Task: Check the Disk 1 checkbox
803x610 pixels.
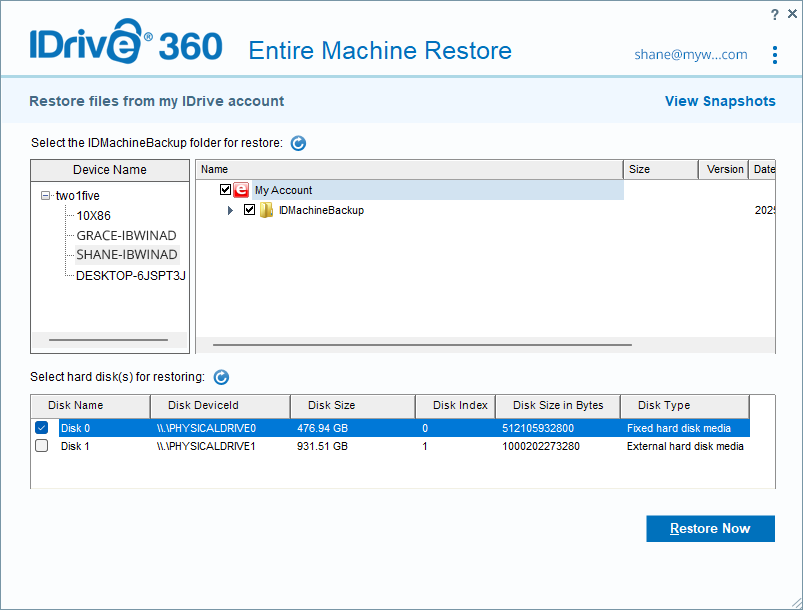Action: [x=41, y=446]
